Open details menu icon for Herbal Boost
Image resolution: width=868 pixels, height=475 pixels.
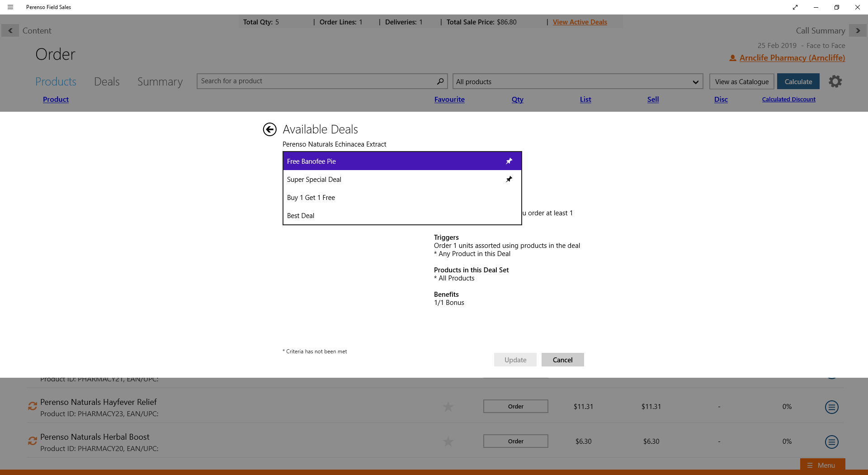point(831,442)
